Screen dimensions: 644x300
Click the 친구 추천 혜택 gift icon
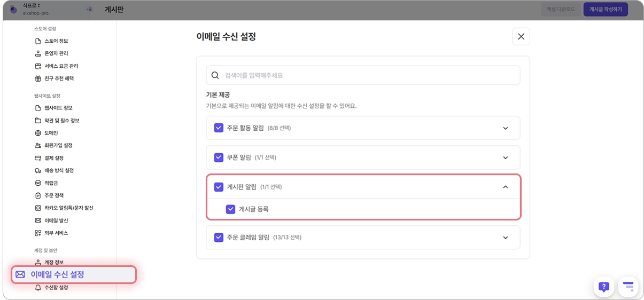(x=38, y=78)
